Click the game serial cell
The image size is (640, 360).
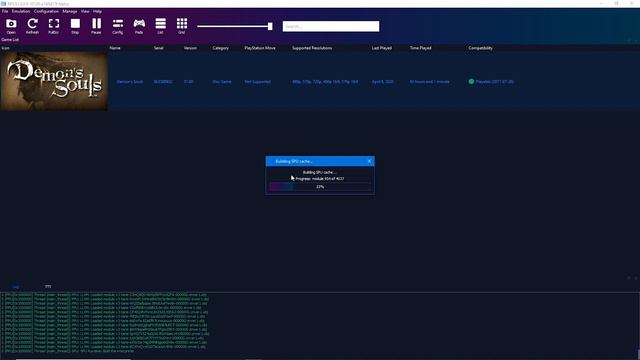tap(163, 82)
